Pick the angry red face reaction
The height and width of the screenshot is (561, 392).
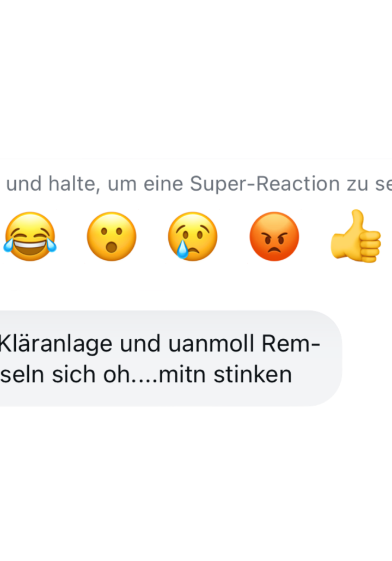[274, 236]
